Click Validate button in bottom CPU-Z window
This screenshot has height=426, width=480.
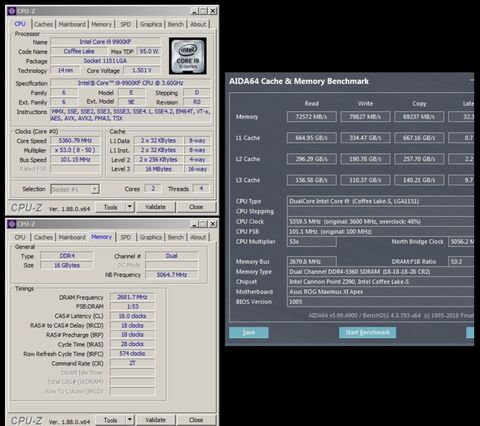click(x=155, y=420)
